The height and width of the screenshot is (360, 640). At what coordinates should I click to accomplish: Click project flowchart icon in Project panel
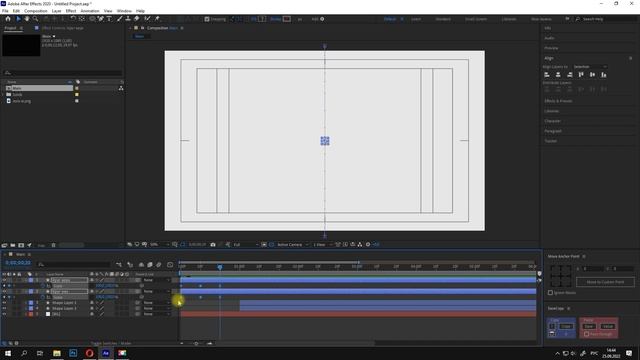(121, 88)
